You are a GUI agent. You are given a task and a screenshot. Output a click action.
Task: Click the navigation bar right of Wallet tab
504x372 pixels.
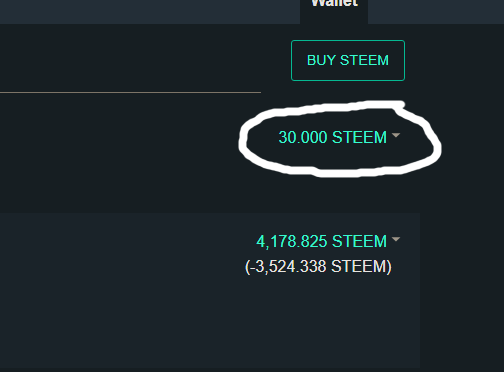[436, 12]
